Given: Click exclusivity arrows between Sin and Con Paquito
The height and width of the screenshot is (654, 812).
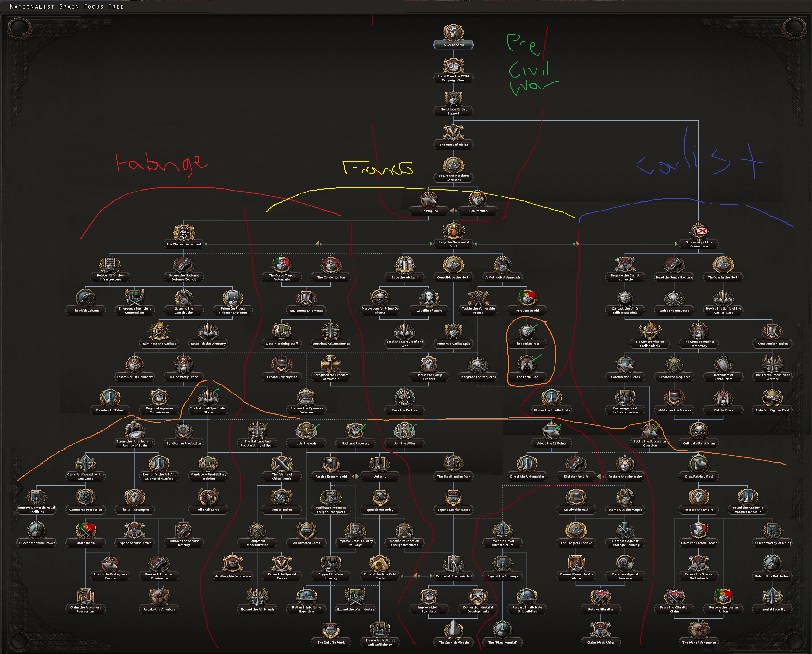Looking at the screenshot, I should pos(454,211).
